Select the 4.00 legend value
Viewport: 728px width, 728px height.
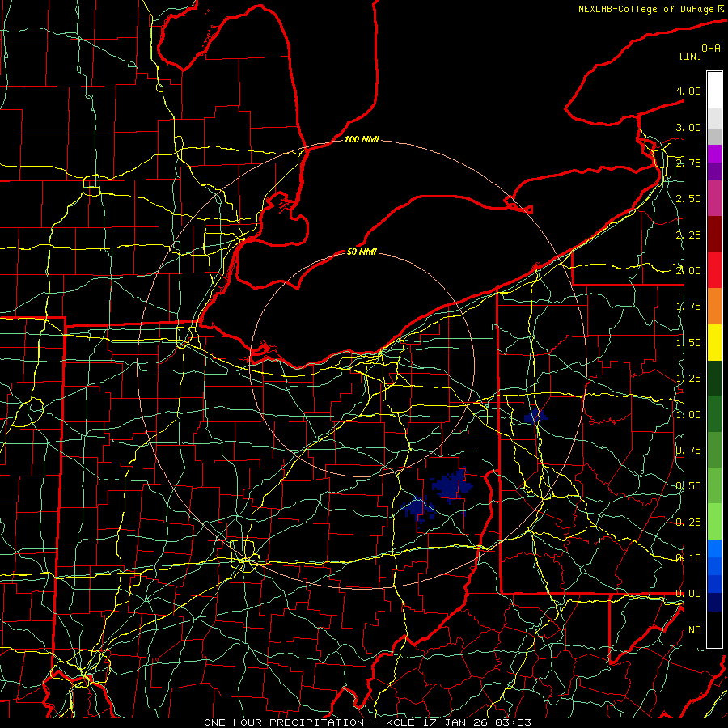688,91
